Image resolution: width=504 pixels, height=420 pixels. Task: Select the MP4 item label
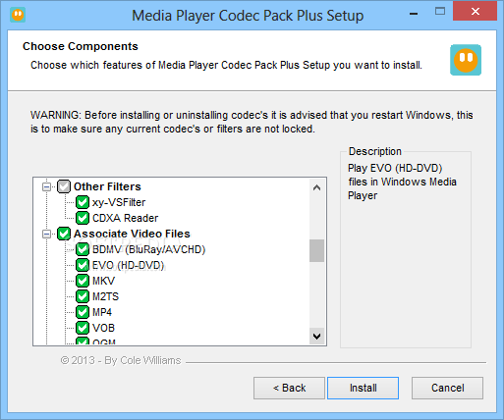coord(102,312)
